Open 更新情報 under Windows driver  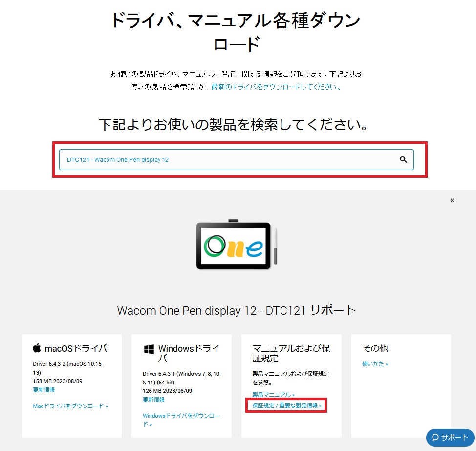(x=153, y=400)
